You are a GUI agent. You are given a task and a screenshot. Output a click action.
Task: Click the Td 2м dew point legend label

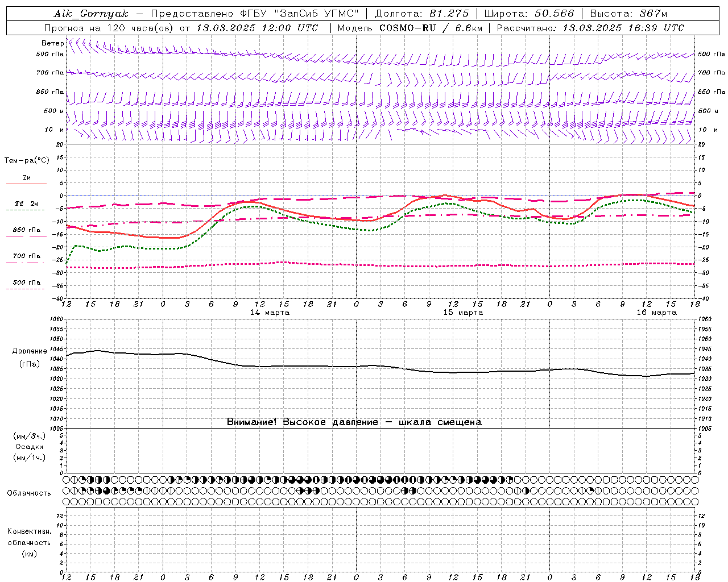pyautogui.click(x=27, y=203)
